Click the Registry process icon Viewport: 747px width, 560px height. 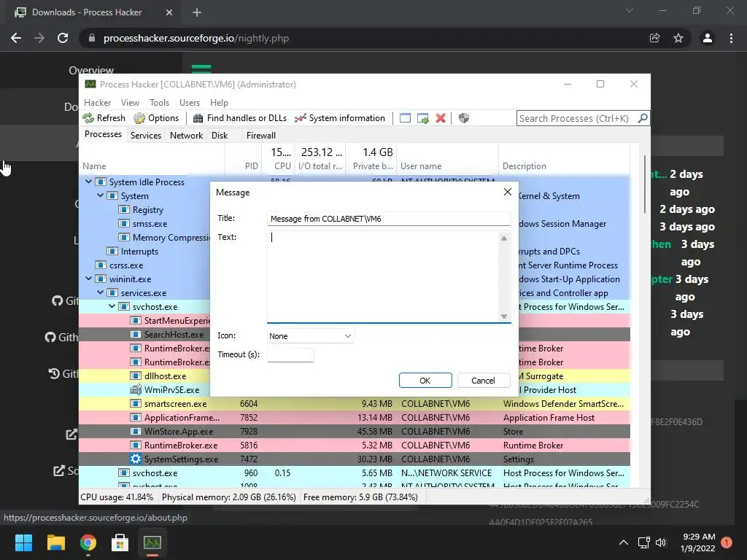pos(124,209)
